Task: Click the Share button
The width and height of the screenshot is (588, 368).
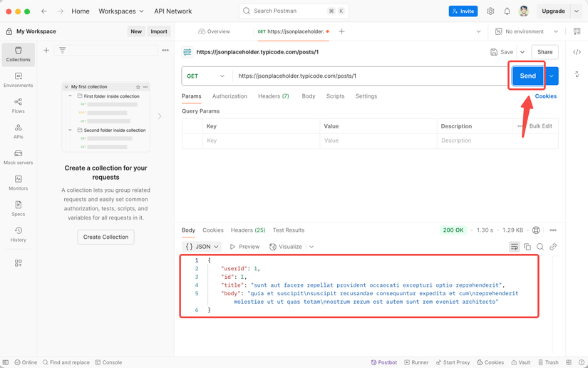Action: point(545,52)
